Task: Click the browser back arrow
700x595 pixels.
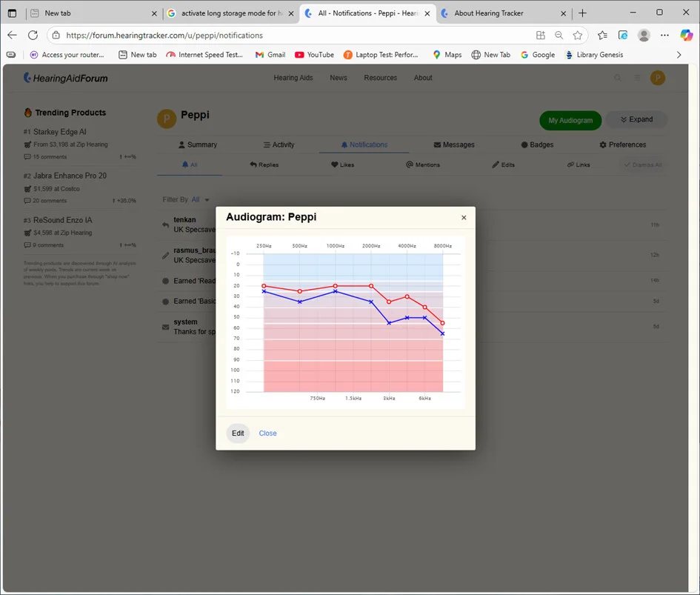Action: coord(12,36)
